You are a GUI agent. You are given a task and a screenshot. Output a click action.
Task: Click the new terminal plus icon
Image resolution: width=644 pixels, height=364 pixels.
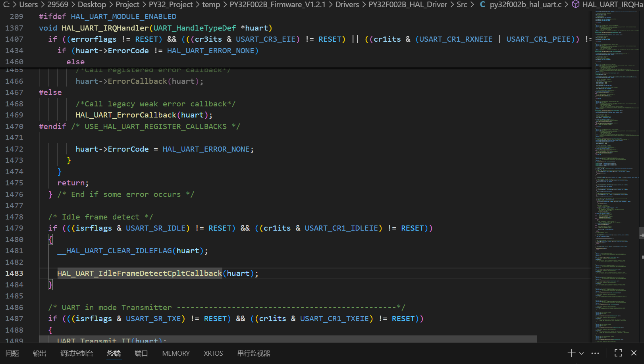click(x=571, y=353)
